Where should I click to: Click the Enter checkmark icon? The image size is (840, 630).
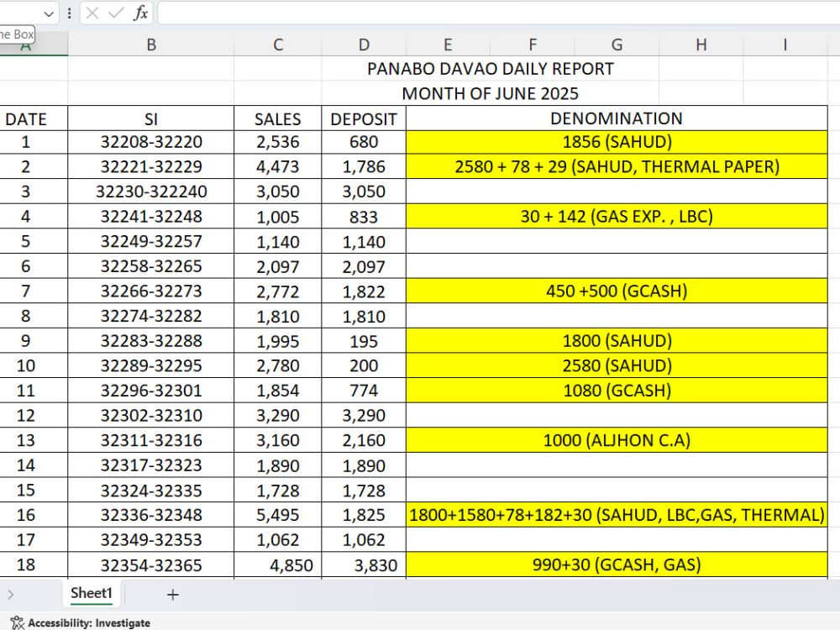(x=116, y=13)
